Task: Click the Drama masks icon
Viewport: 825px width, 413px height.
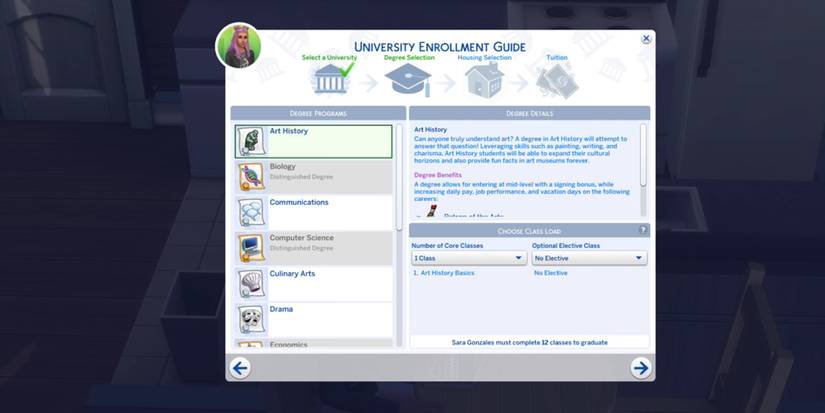Action: coord(251,320)
